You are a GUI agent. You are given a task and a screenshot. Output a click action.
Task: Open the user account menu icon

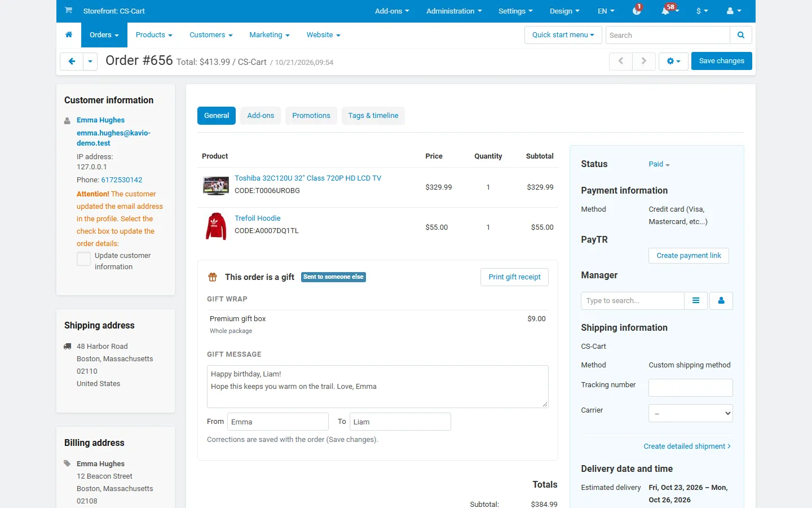point(734,11)
